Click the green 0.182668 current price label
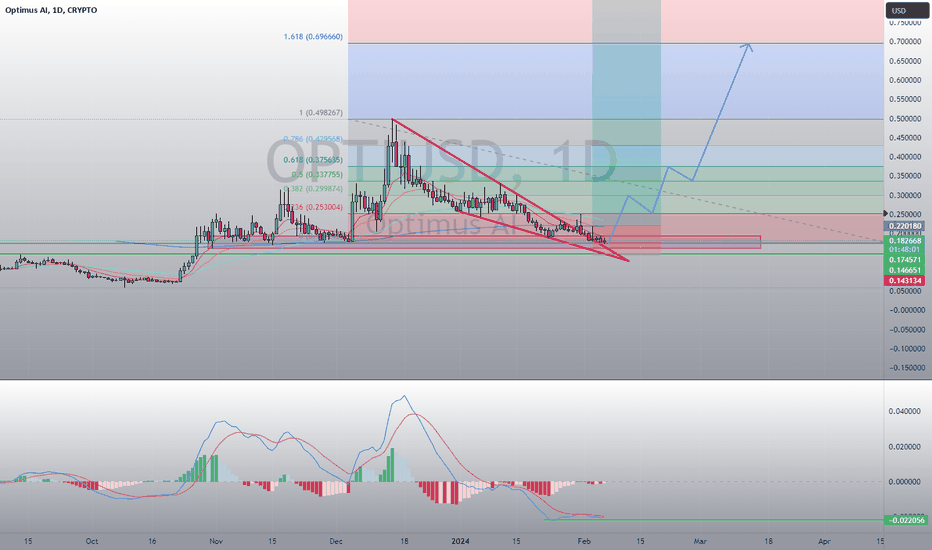 pyautogui.click(x=905, y=241)
